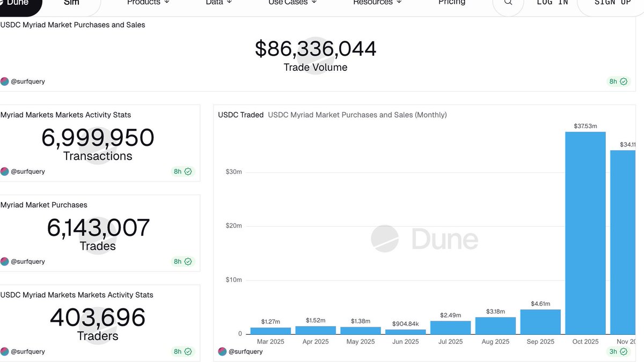The image size is (644, 362).
Task: Click the Jun 2025 bar in chart
Action: (405, 331)
